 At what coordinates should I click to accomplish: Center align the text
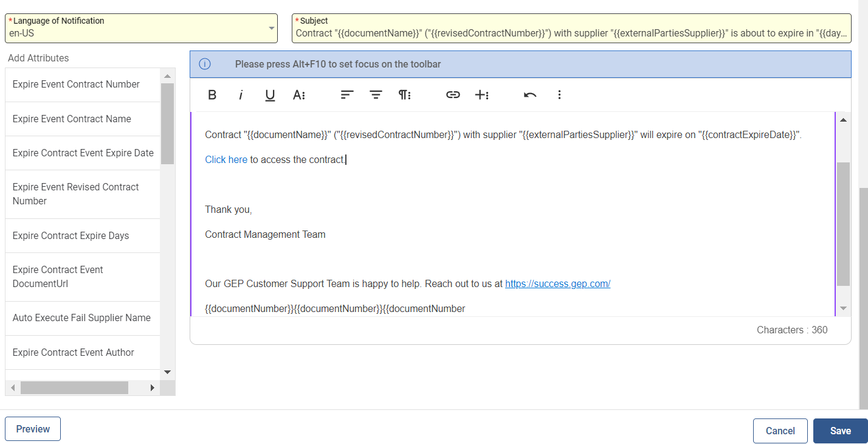pyautogui.click(x=376, y=95)
